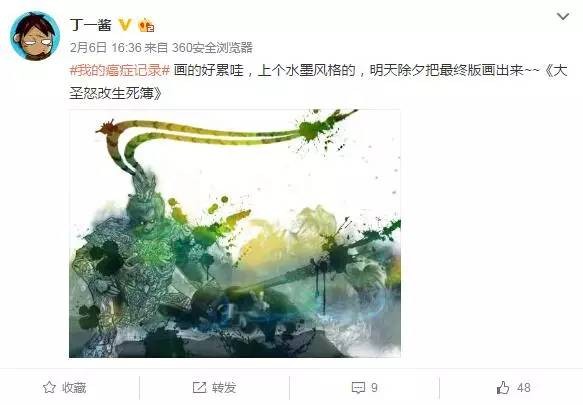Click the orange membership badge icon
This screenshot has width=583, height=405.
146,25
